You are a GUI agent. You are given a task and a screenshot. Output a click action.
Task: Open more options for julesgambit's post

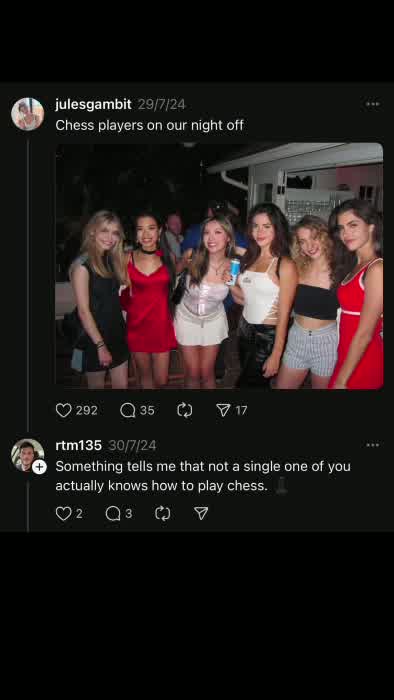(x=373, y=104)
